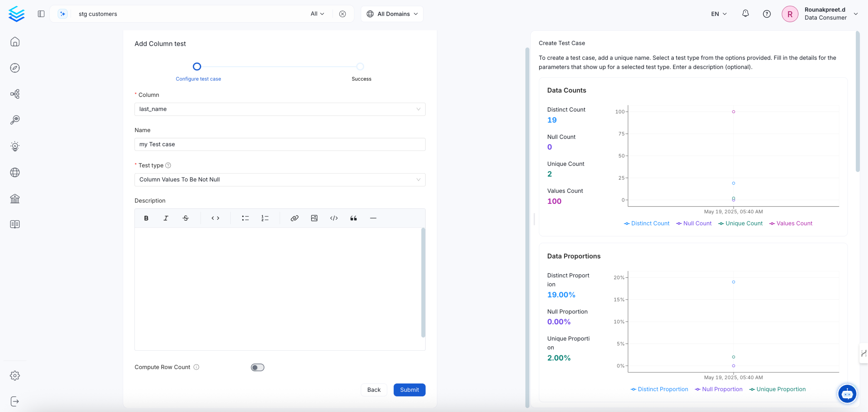Click the Name input field
The image size is (868, 412).
pyautogui.click(x=280, y=144)
